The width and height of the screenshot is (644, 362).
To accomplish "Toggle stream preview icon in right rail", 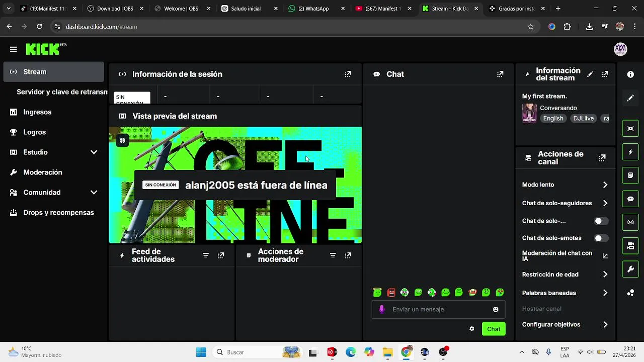I will point(630,128).
